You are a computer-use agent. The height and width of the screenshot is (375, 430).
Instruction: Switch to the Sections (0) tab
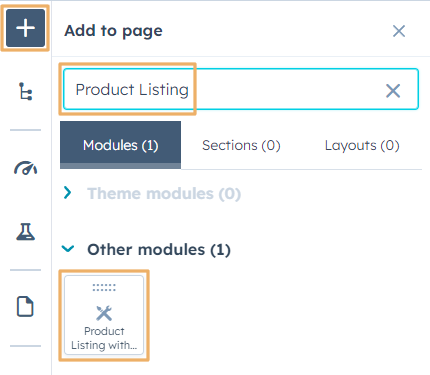click(x=241, y=145)
